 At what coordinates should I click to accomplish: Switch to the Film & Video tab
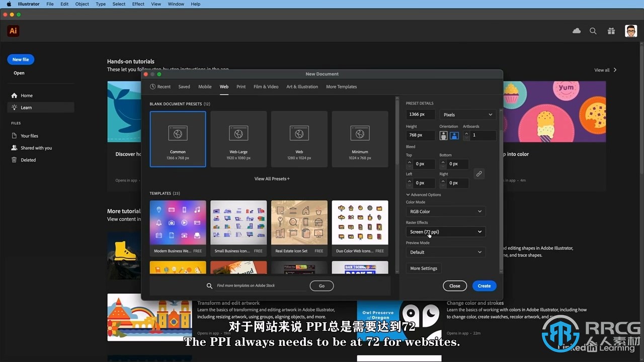(x=266, y=86)
